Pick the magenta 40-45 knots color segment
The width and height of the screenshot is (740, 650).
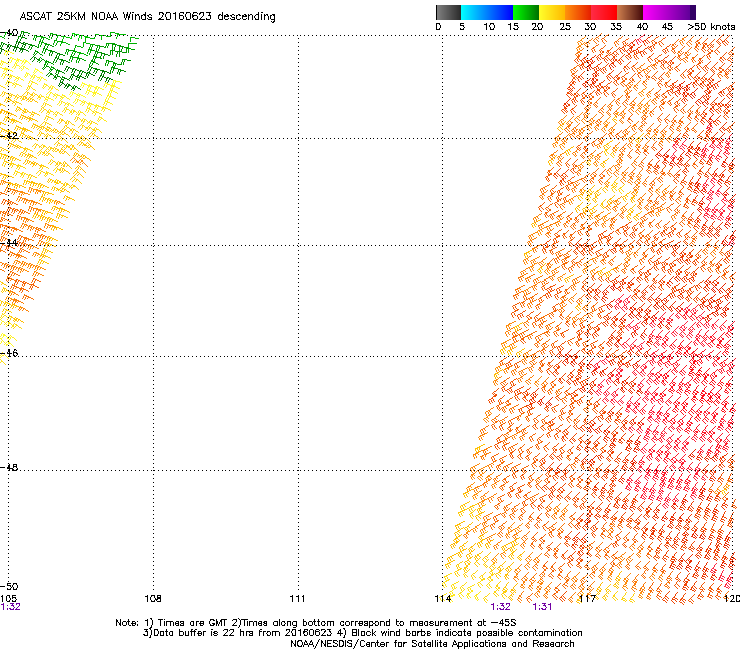pos(656,12)
